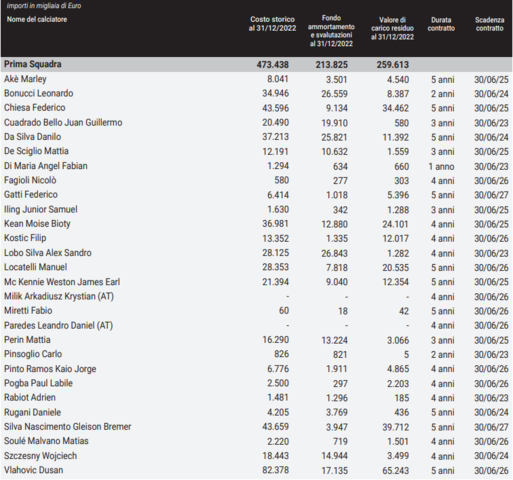Click the 'Scadenza contratto' column header
Screen dimensions: 513x480
(x=489, y=24)
